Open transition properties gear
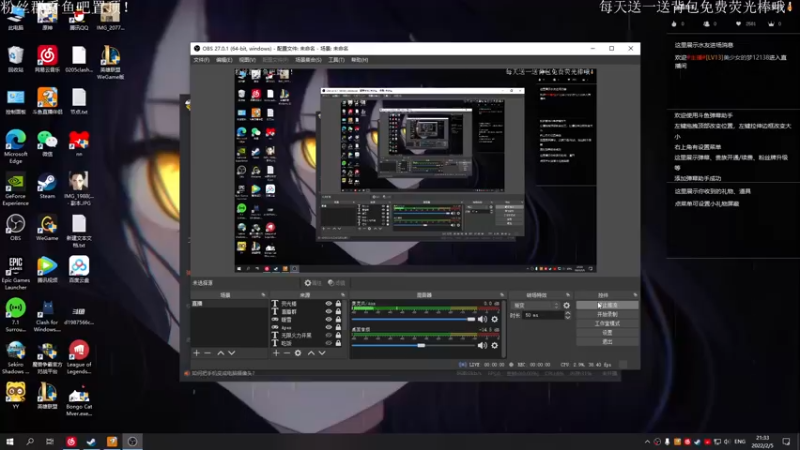800x450 pixels. click(x=566, y=306)
